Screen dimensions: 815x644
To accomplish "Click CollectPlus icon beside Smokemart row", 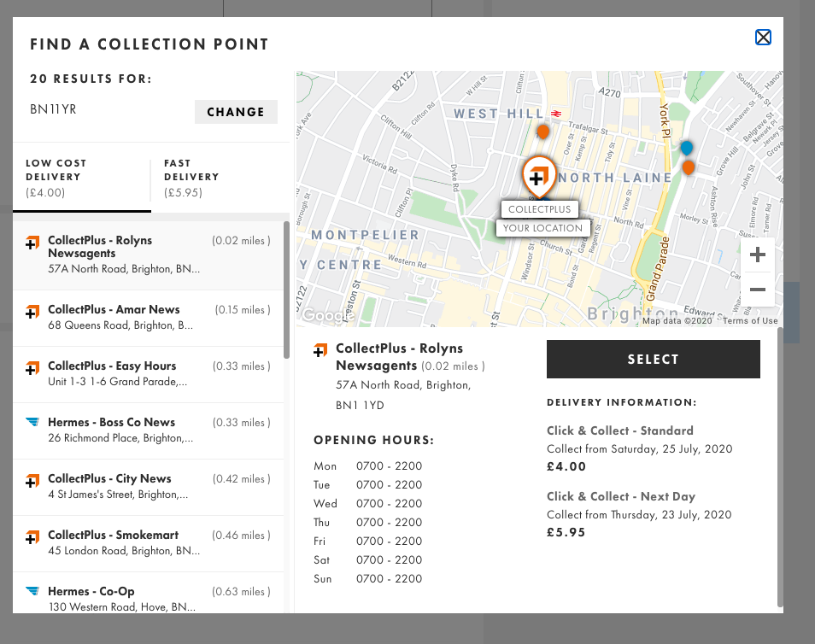I will pos(32,537).
